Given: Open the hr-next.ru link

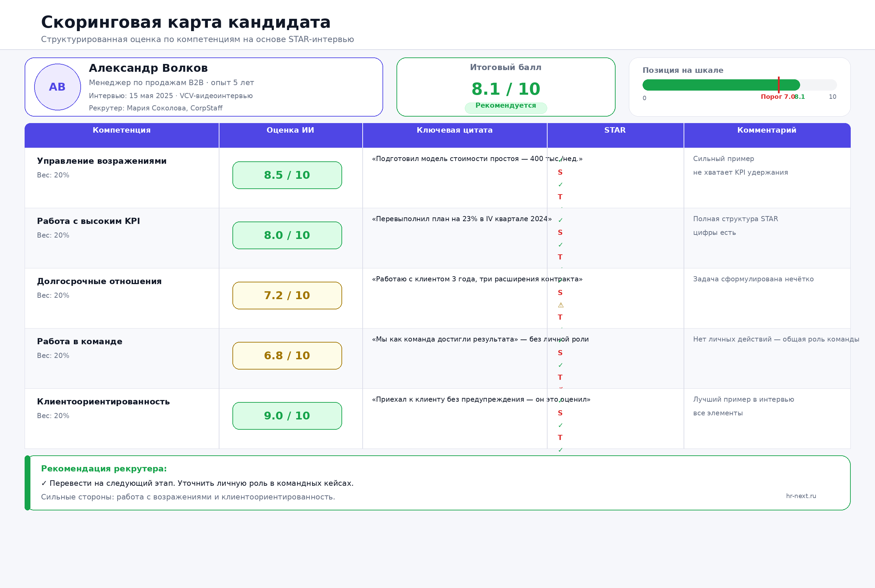Looking at the screenshot, I should [x=801, y=496].
